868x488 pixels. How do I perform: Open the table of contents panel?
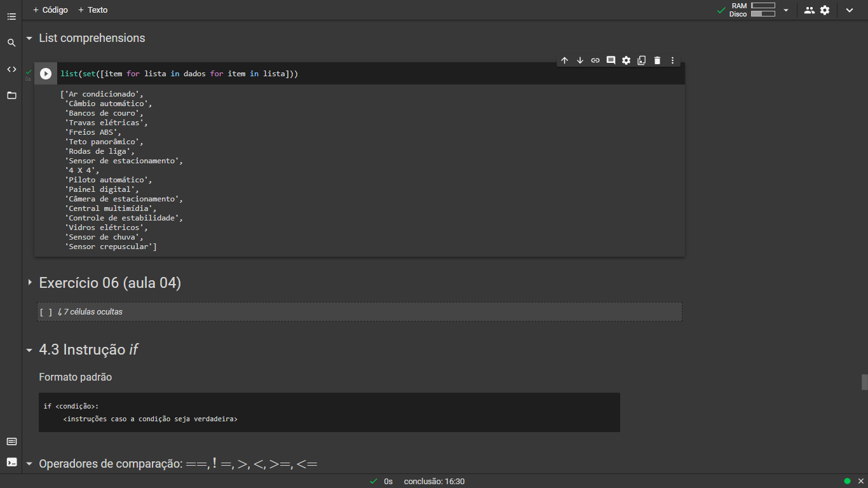pos(11,17)
